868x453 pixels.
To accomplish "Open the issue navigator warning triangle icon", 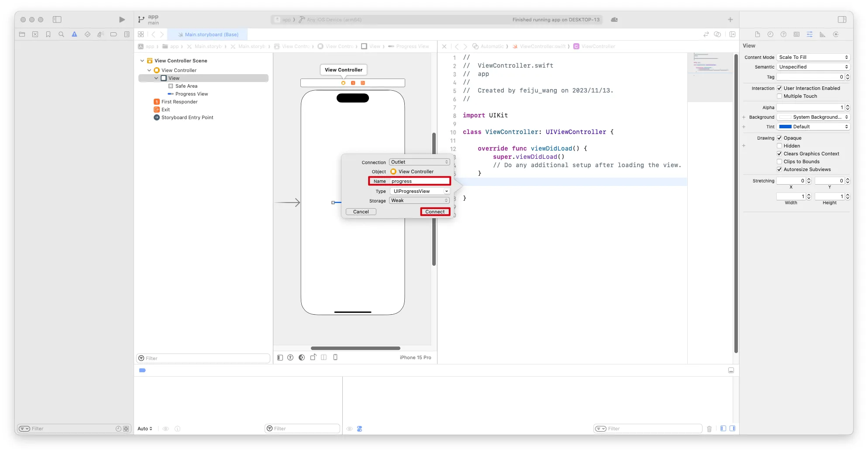I will pyautogui.click(x=74, y=34).
